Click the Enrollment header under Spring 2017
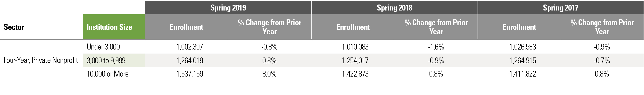The image size is (644, 95). 519,27
